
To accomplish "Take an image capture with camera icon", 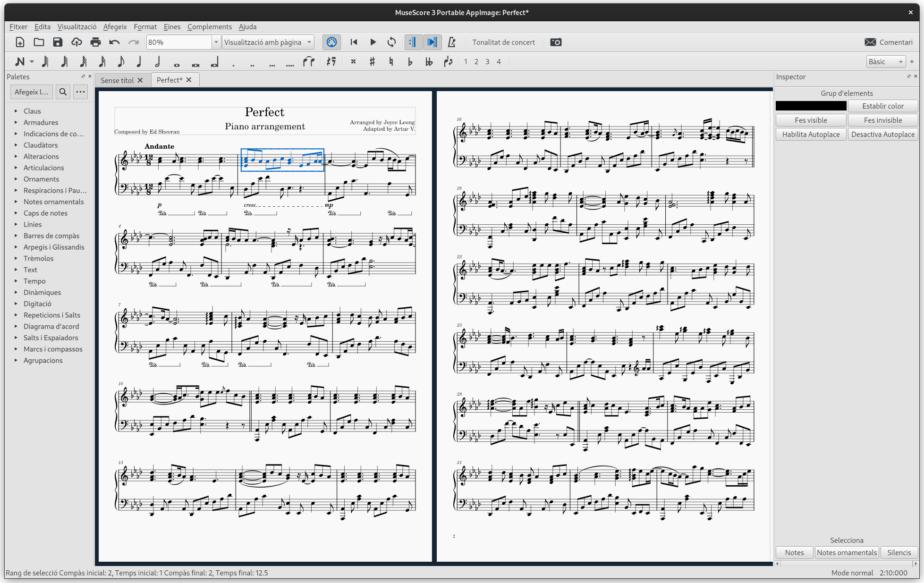I will click(x=556, y=42).
